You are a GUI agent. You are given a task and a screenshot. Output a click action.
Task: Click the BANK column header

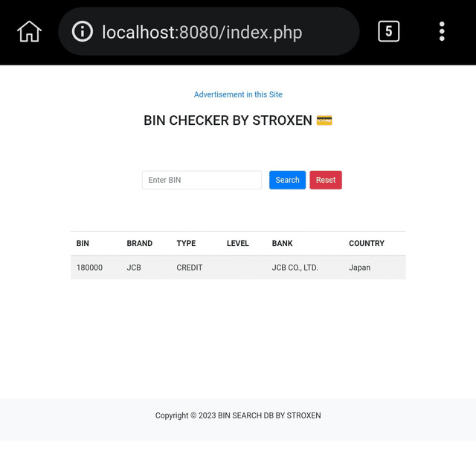[283, 243]
